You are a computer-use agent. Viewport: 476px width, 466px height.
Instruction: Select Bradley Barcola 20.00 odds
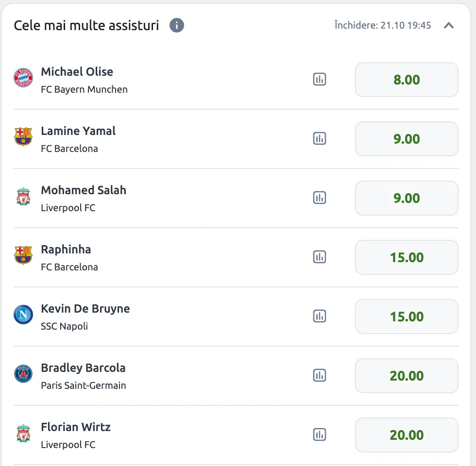tap(407, 376)
